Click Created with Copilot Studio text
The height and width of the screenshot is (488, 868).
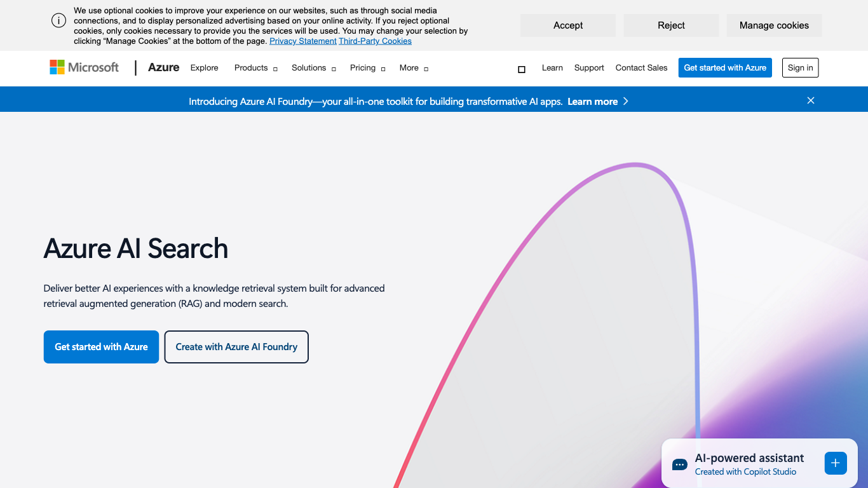745,472
